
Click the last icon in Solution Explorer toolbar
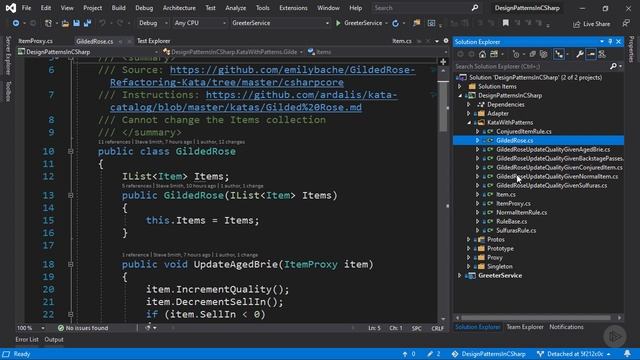[602, 54]
